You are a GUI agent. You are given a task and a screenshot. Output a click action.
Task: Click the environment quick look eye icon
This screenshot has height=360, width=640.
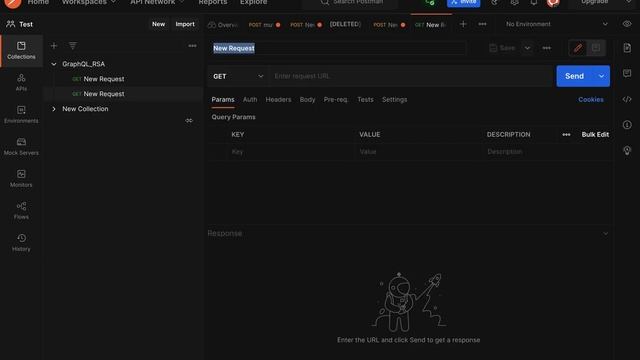tap(627, 24)
